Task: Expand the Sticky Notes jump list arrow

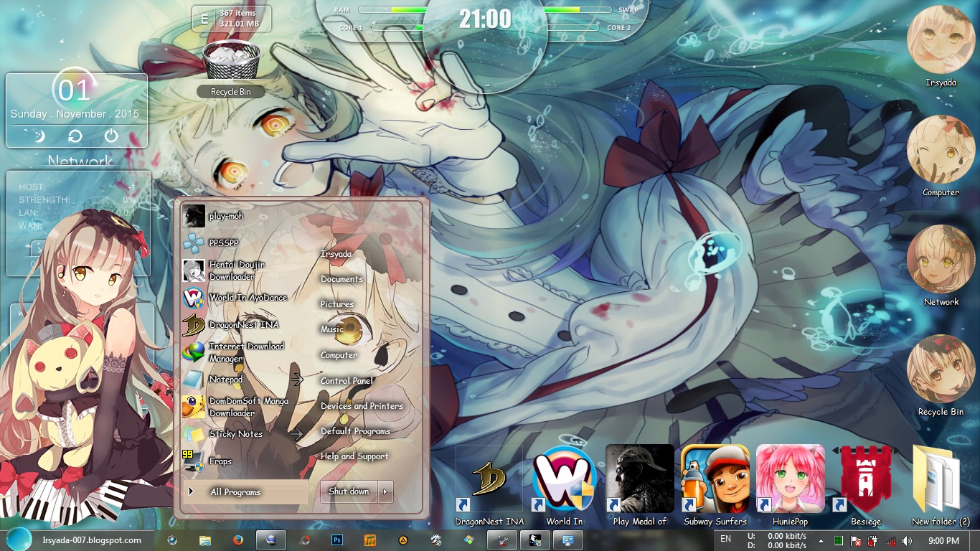Action: click(298, 434)
